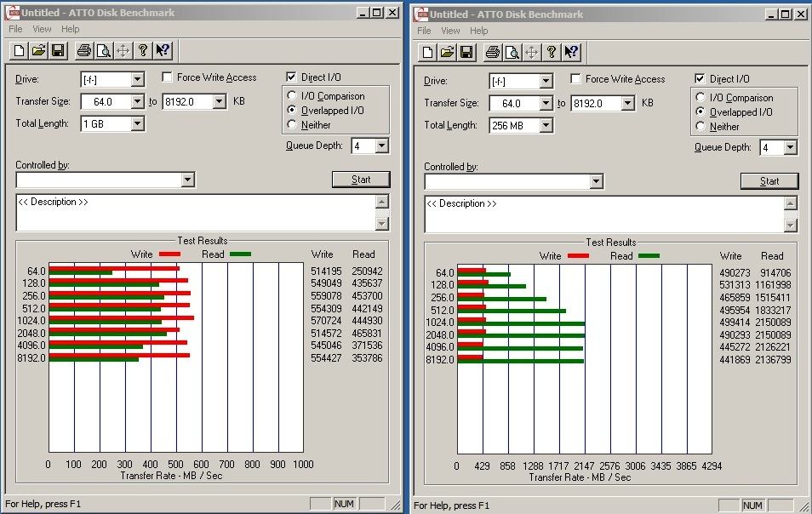Click ATTO app icon in left window title bar

[x=13, y=13]
